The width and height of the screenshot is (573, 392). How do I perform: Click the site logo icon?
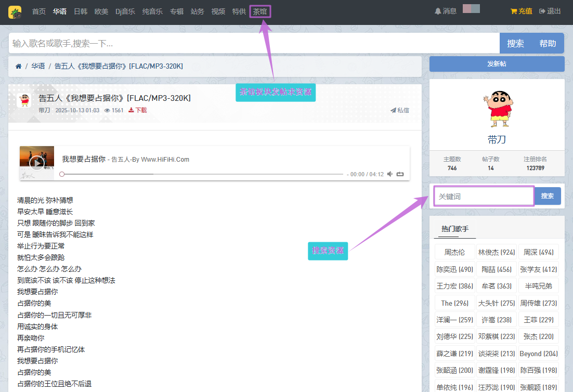pos(15,11)
